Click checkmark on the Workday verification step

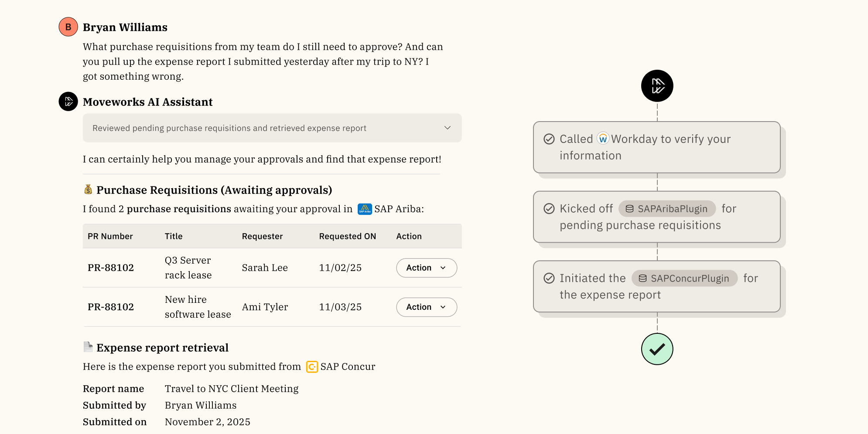(x=549, y=139)
